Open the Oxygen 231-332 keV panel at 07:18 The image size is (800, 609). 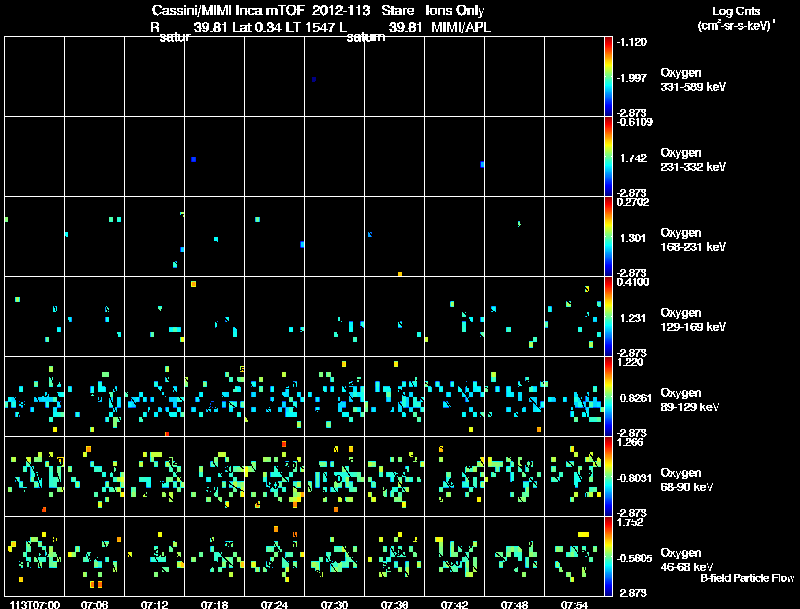tap(214, 157)
